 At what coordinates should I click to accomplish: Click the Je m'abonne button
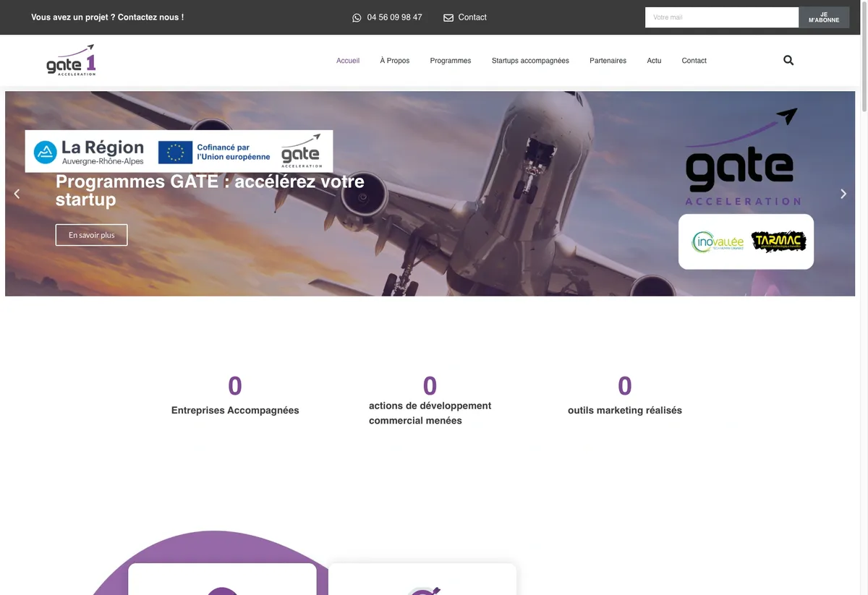click(824, 17)
